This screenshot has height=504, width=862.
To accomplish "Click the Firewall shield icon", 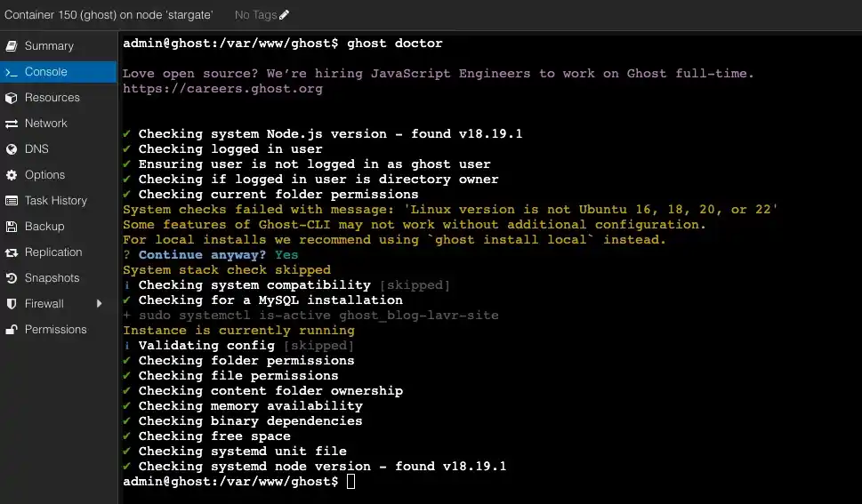I will 11,304.
